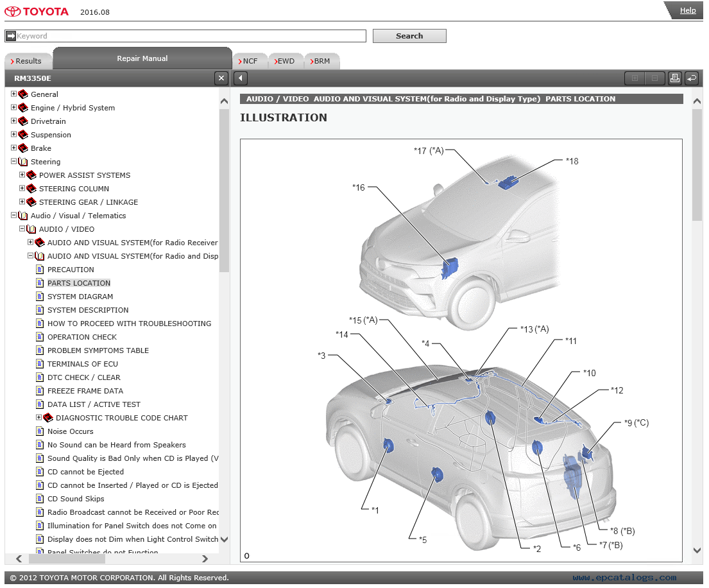Click the Toyota logo
709x588 pixels.
(37, 12)
